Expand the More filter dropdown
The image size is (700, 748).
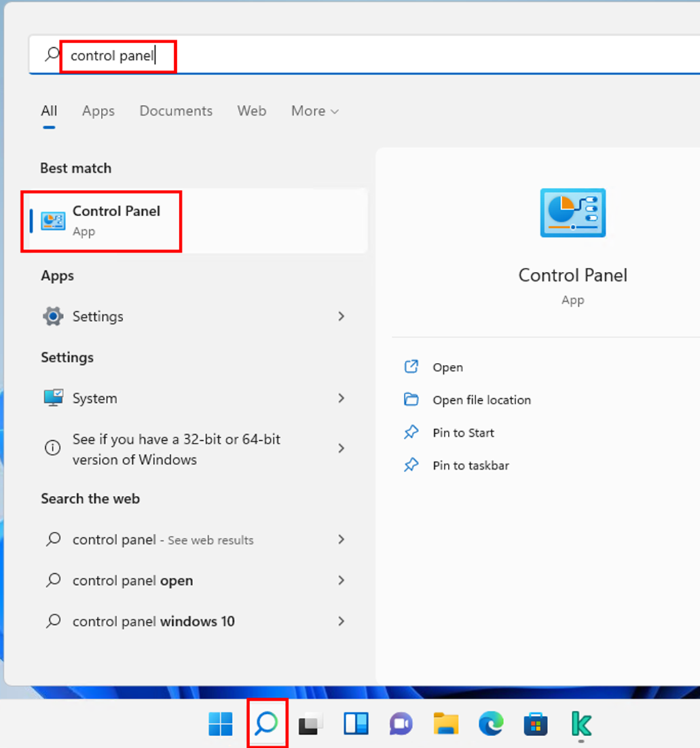point(314,111)
